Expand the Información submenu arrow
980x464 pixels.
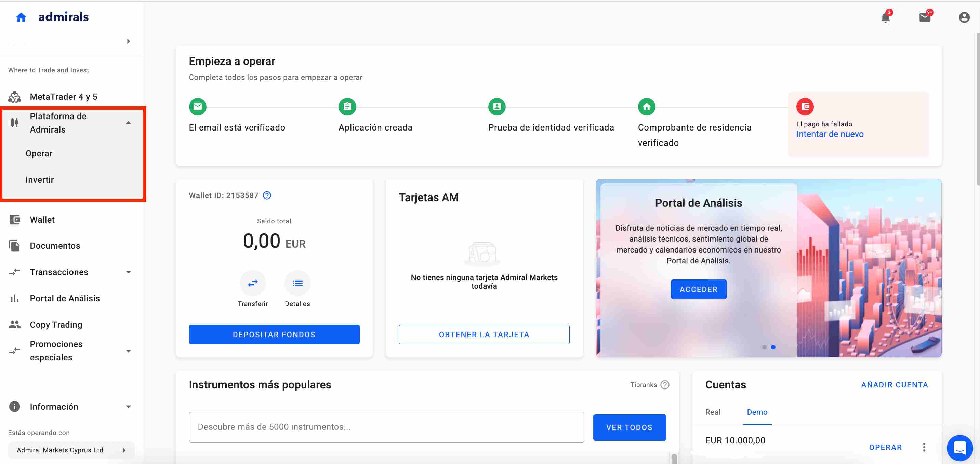coord(128,407)
